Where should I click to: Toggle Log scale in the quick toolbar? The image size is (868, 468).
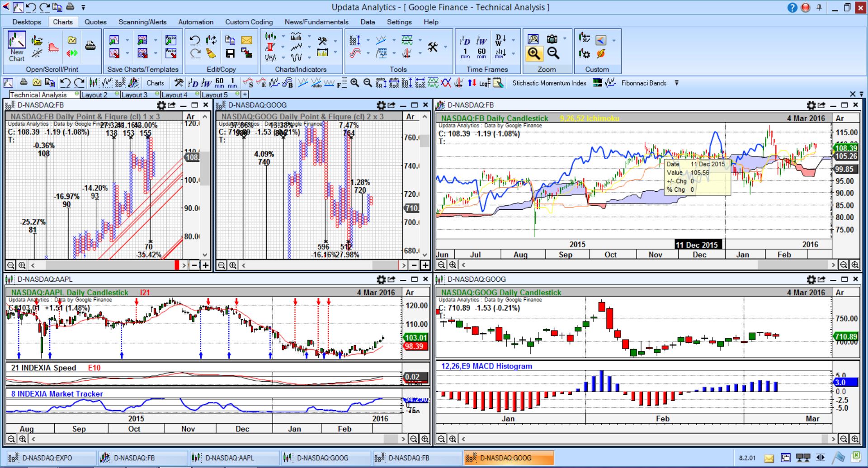point(484,83)
